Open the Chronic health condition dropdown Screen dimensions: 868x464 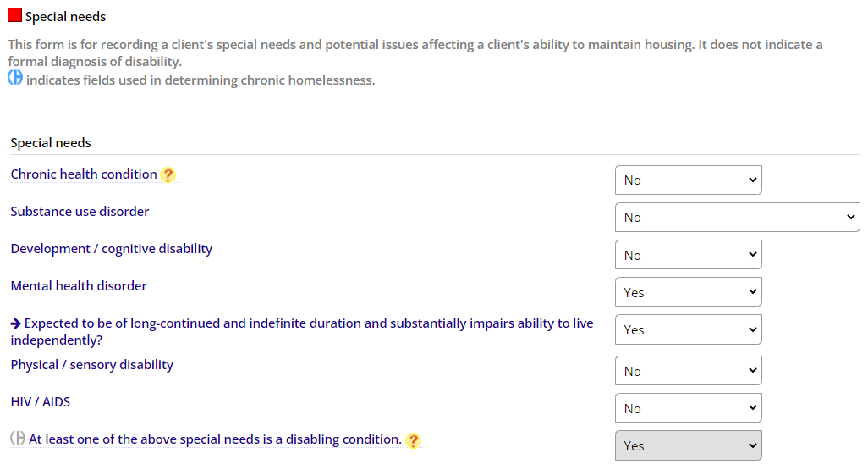[x=688, y=180]
